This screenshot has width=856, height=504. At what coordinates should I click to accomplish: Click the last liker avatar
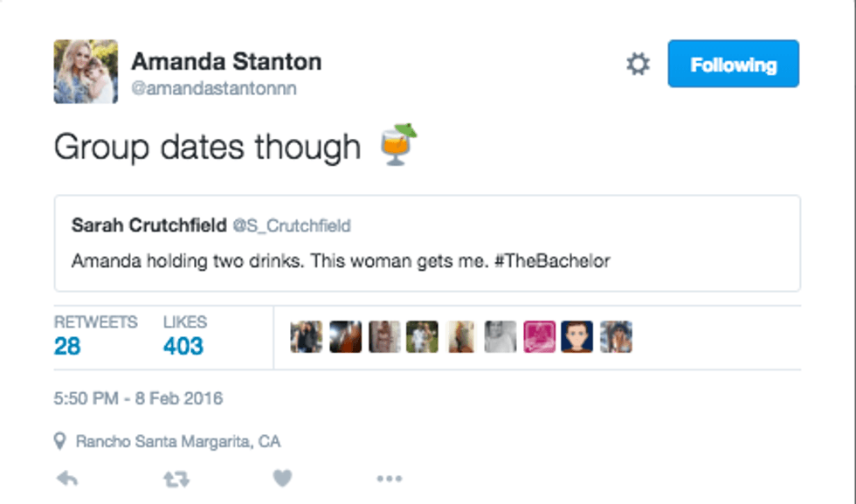coord(616,336)
